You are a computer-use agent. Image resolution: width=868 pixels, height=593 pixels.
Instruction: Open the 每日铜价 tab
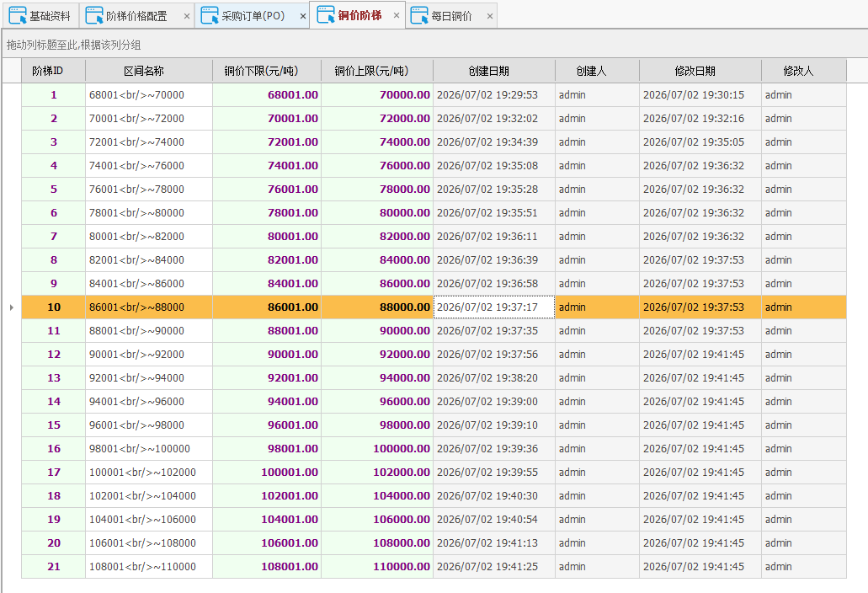coord(452,16)
